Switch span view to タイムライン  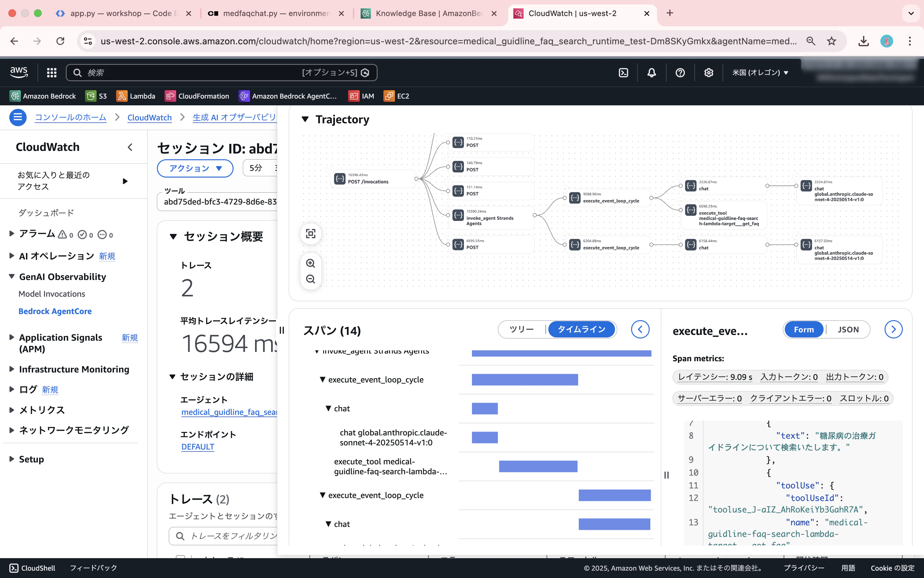581,329
